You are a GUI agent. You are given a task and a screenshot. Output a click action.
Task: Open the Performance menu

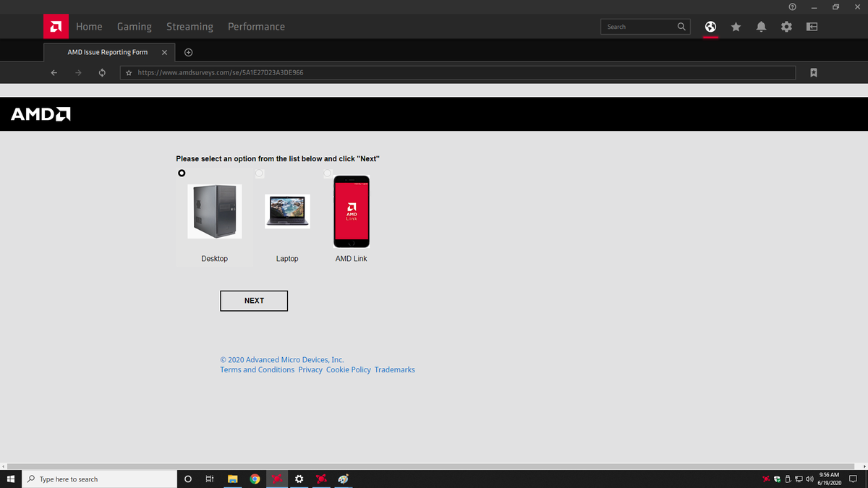256,26
